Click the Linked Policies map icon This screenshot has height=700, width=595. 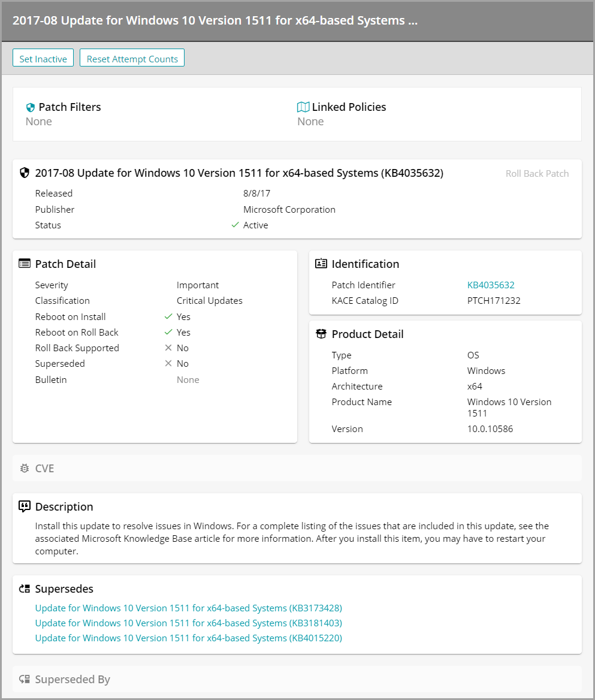pyautogui.click(x=303, y=107)
